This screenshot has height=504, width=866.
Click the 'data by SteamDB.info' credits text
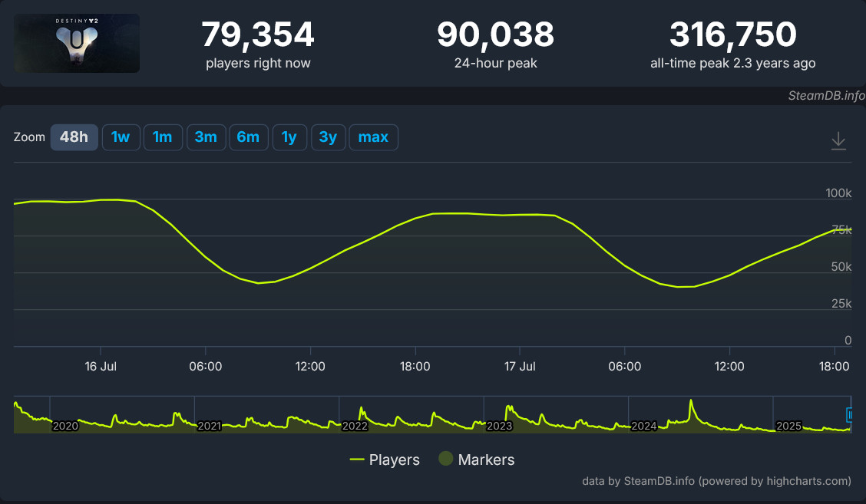click(716, 481)
